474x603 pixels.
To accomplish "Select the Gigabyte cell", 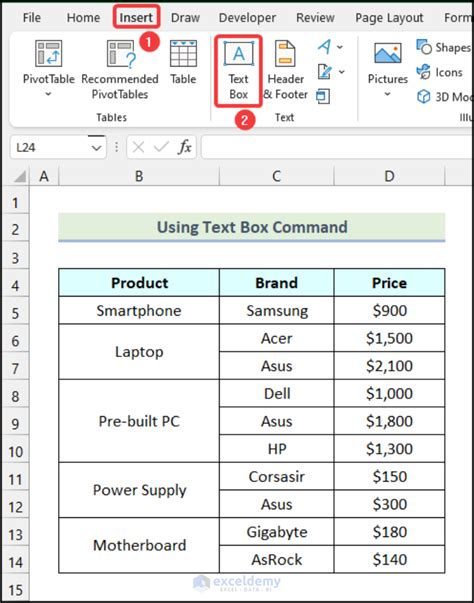I will pos(277,532).
